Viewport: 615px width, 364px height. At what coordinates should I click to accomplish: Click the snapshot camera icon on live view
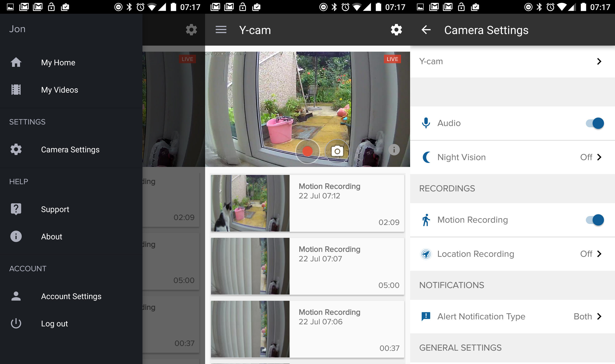pos(337,151)
